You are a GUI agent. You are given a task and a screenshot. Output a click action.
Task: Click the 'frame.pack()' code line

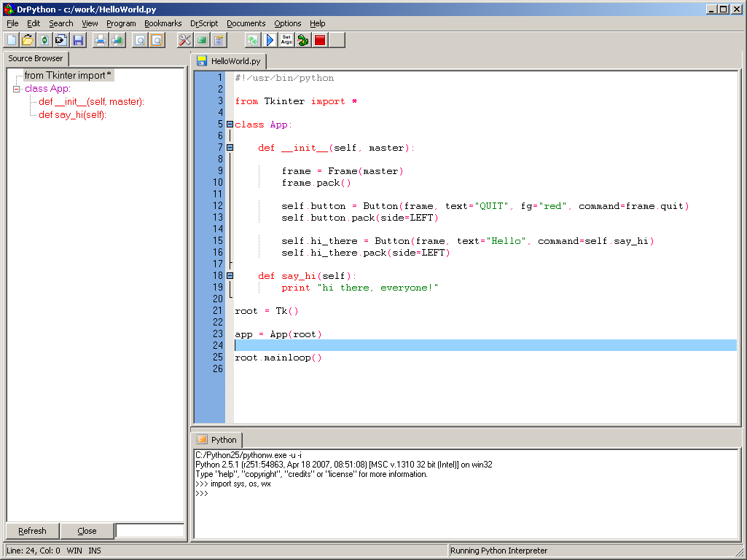coord(316,183)
